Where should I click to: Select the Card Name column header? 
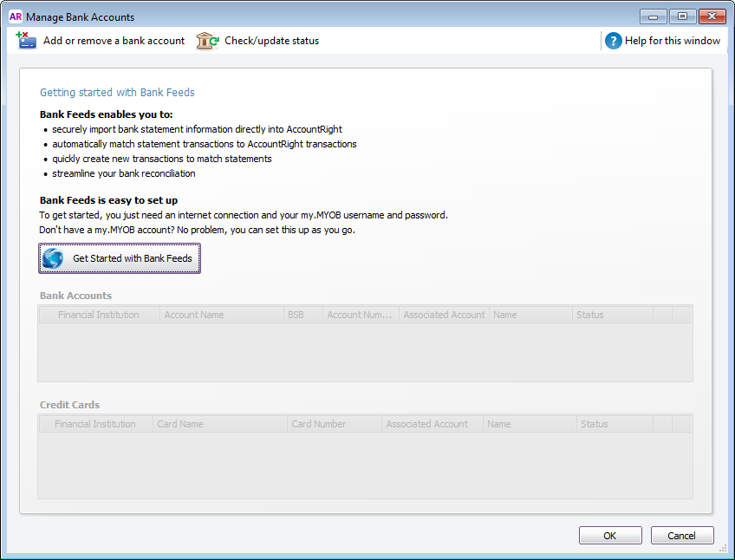coord(179,424)
